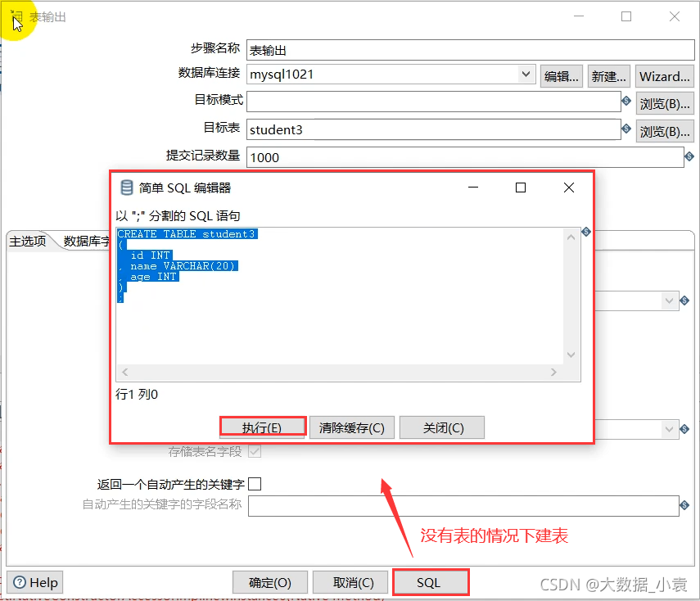Launch the Wizard... connection button
This screenshot has height=601, width=700.
664,76
